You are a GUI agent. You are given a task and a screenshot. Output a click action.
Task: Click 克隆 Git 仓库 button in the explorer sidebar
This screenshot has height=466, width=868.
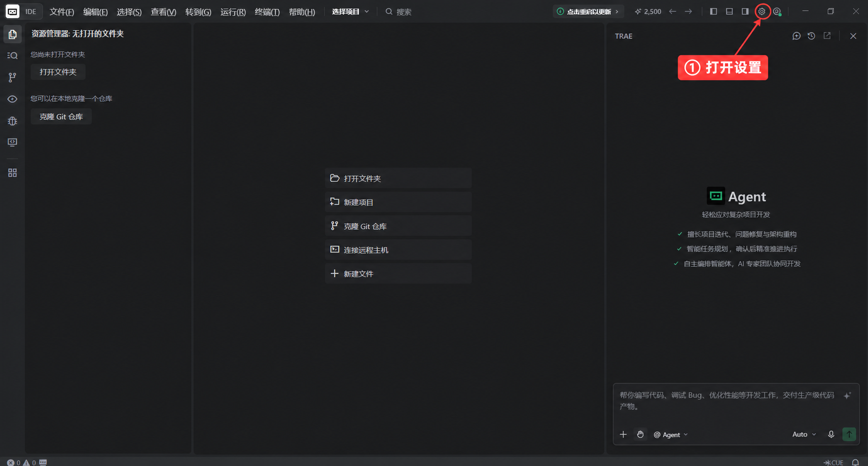(x=61, y=117)
